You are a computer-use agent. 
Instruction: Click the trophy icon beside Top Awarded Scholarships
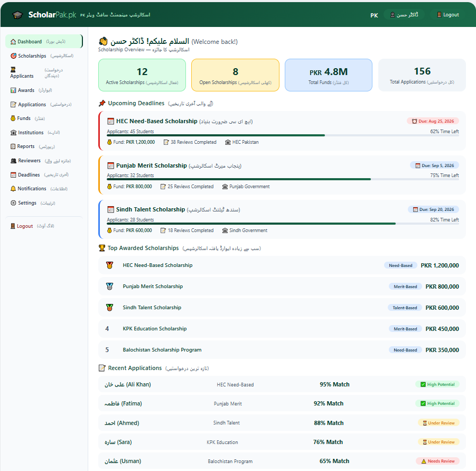tap(102, 248)
